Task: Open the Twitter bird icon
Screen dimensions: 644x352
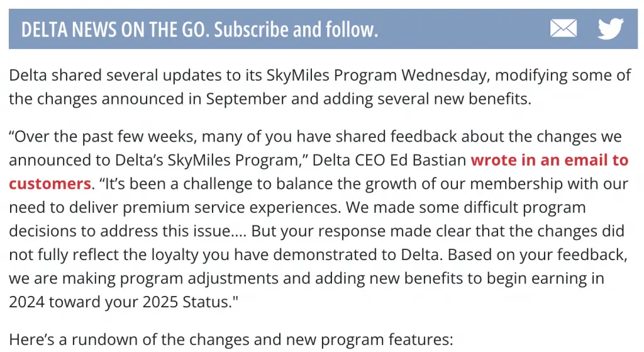Action: point(610,28)
